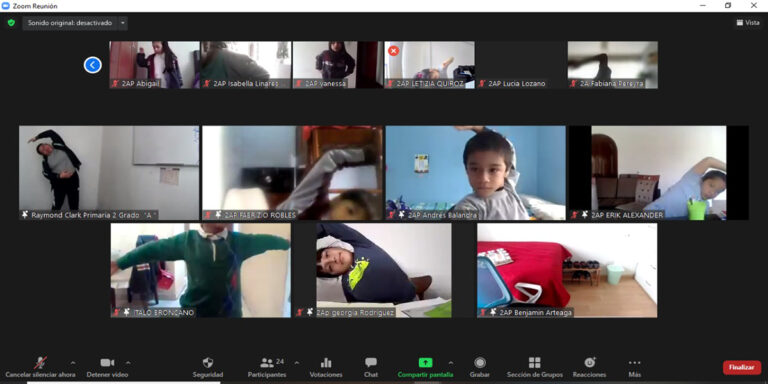Select 2AP vanessa video thumbnail
Viewport: 768px width, 384px height.
[x=338, y=65]
